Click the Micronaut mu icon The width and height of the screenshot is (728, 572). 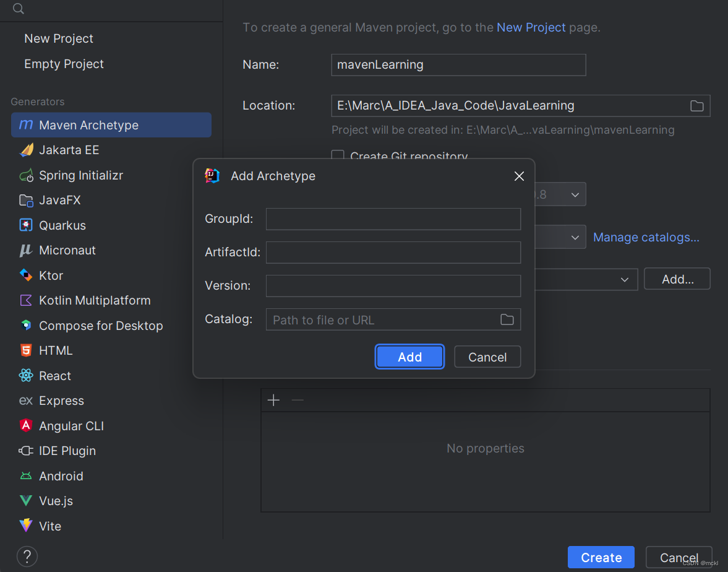pos(26,251)
